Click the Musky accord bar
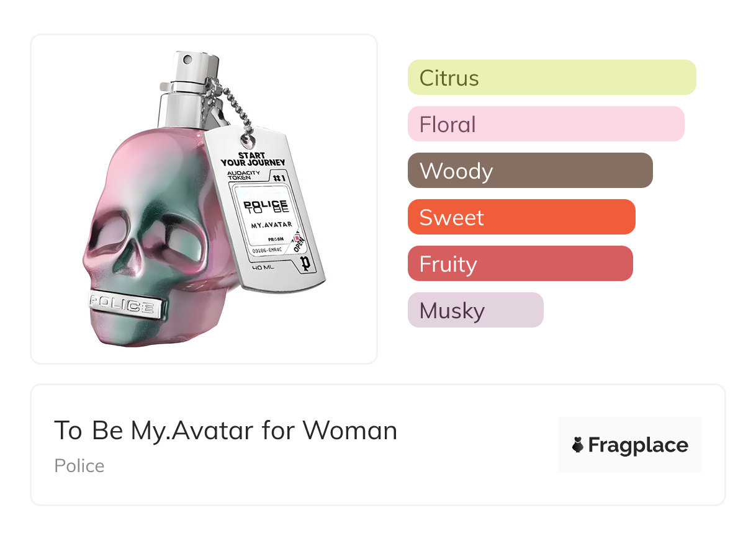 click(475, 310)
